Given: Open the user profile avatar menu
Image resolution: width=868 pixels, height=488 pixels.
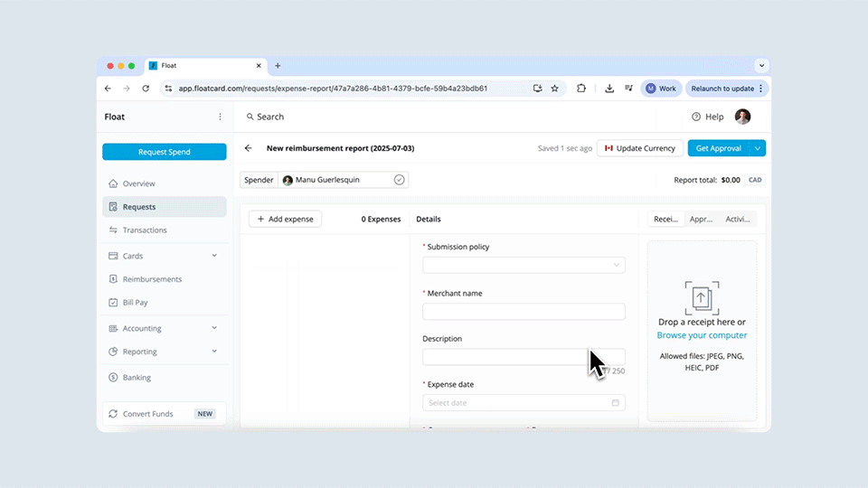Looking at the screenshot, I should (x=742, y=117).
